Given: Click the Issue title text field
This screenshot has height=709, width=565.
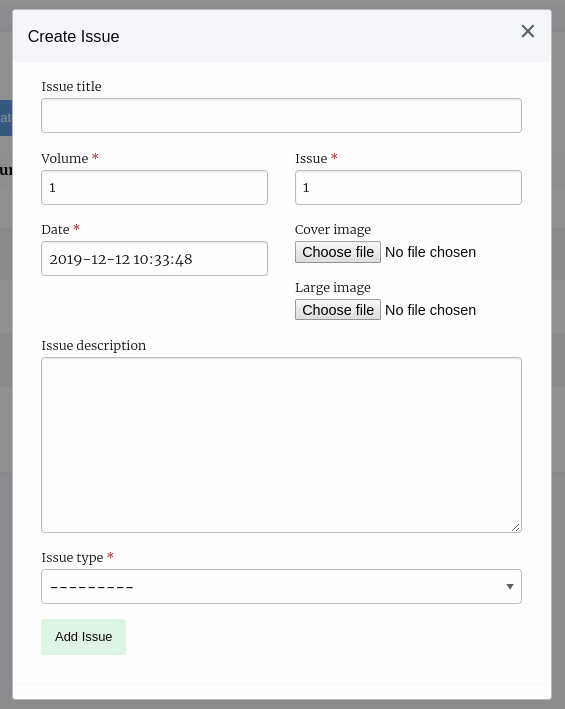Looking at the screenshot, I should pyautogui.click(x=281, y=115).
